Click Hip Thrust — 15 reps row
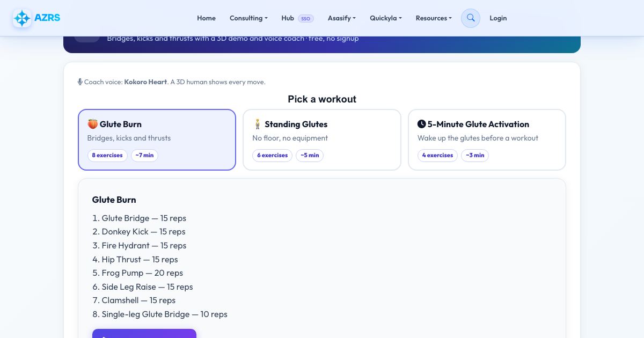The image size is (644, 338). click(x=140, y=260)
